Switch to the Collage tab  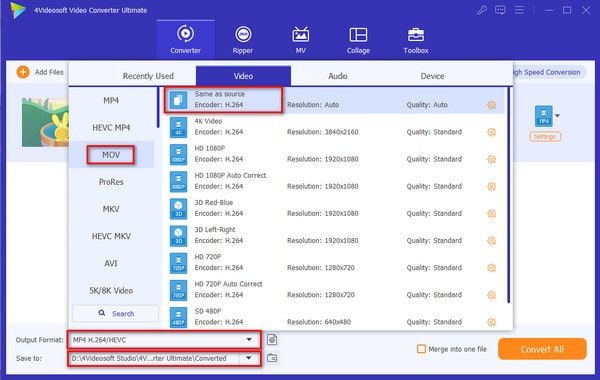(358, 39)
